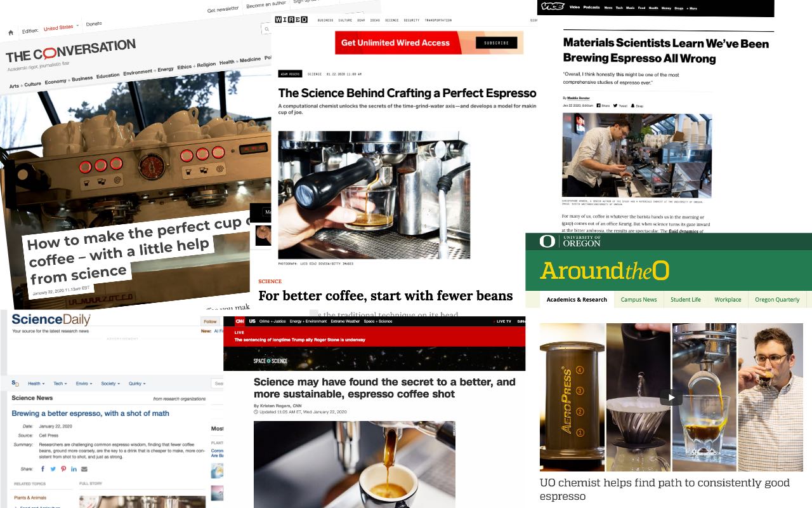Screen dimensions: 812x508
Task: Click the CNN logo
Action: click(240, 321)
